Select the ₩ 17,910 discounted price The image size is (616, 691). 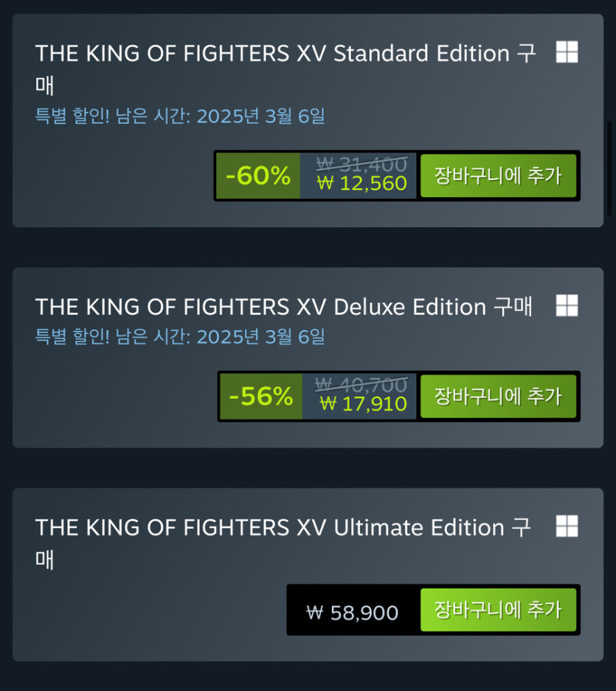pos(363,404)
